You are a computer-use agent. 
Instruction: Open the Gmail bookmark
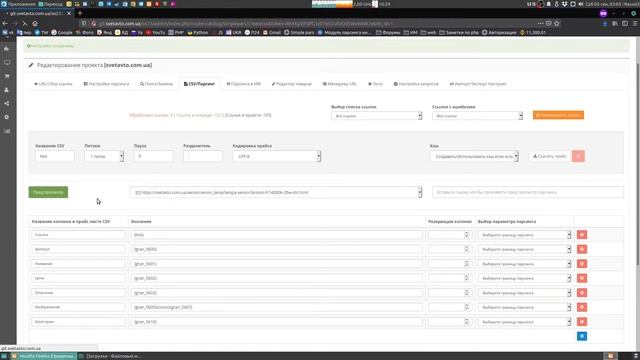(272, 32)
